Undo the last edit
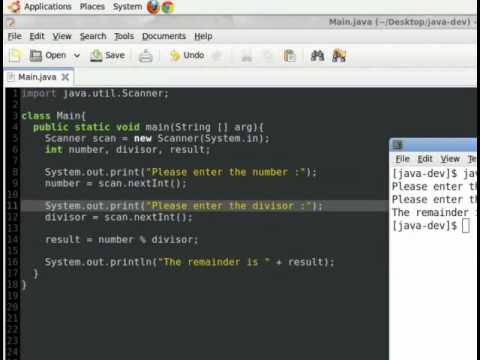This screenshot has height=360, width=480. point(187,55)
